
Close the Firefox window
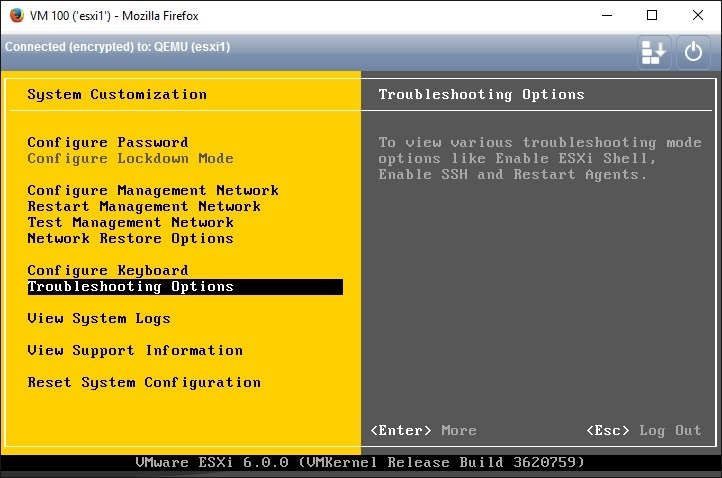pyautogui.click(x=698, y=15)
